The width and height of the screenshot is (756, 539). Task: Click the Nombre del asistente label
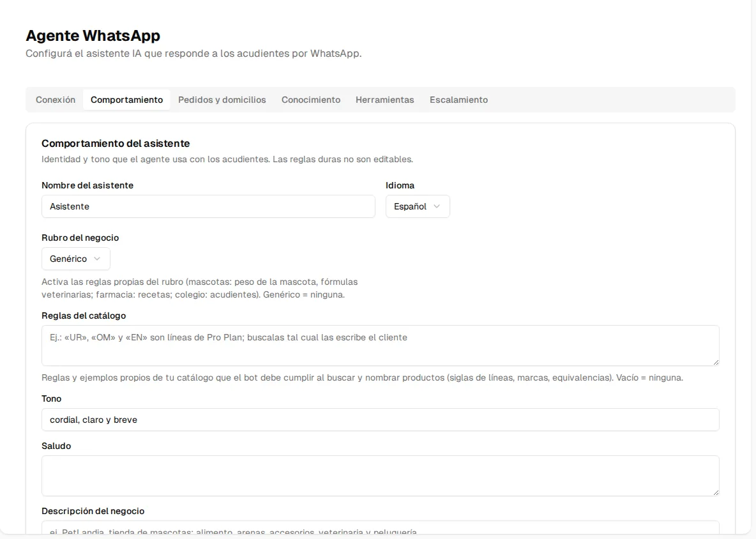[x=87, y=186]
